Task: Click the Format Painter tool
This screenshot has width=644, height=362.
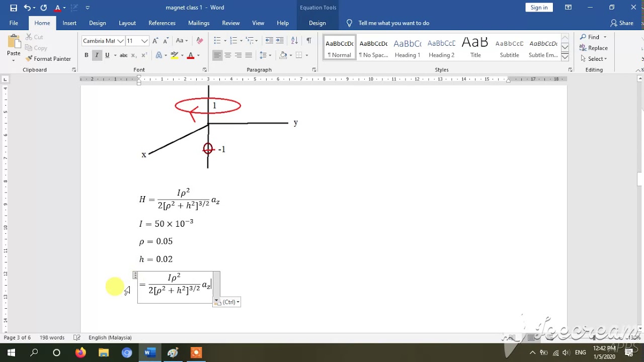Action: pyautogui.click(x=48, y=59)
